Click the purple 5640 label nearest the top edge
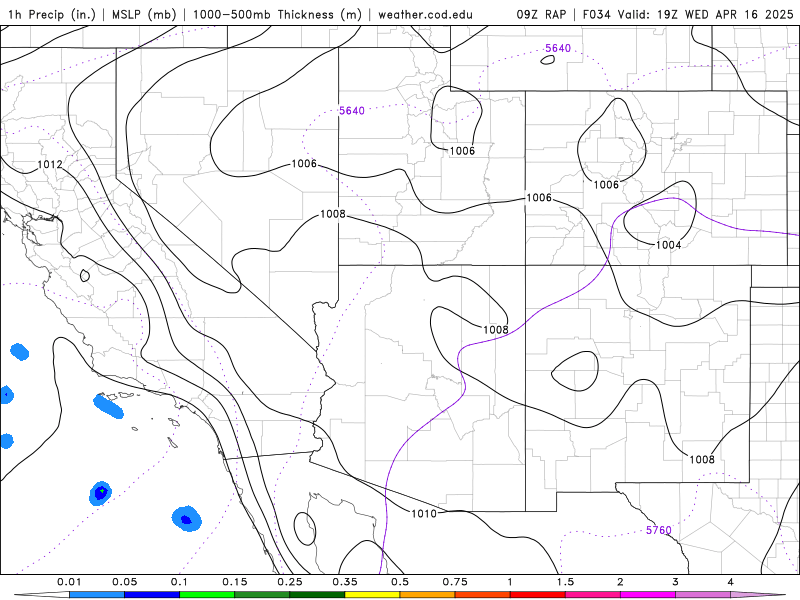 click(558, 48)
